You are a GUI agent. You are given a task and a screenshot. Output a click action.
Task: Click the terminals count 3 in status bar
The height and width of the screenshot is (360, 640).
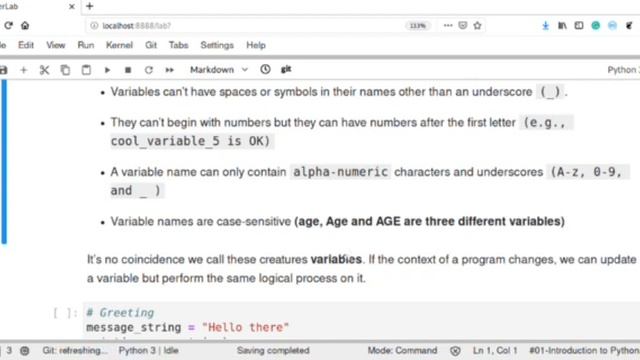coord(9,350)
